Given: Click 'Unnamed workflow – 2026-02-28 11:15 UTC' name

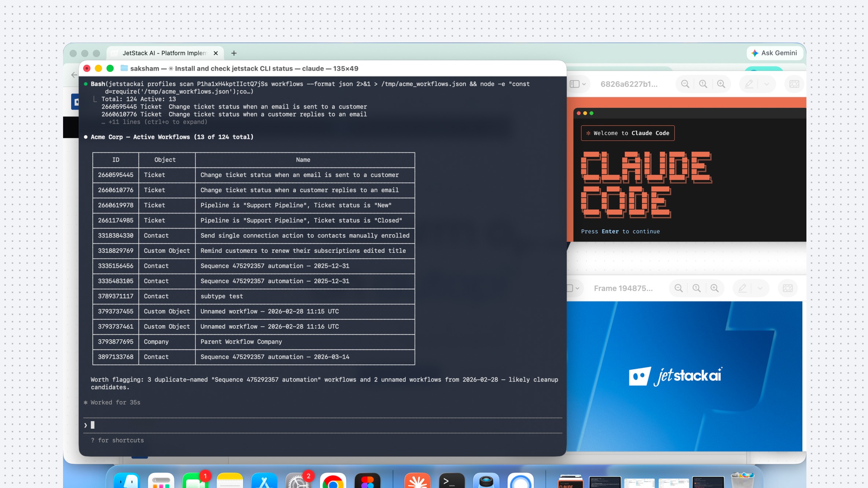Looking at the screenshot, I should tap(269, 311).
